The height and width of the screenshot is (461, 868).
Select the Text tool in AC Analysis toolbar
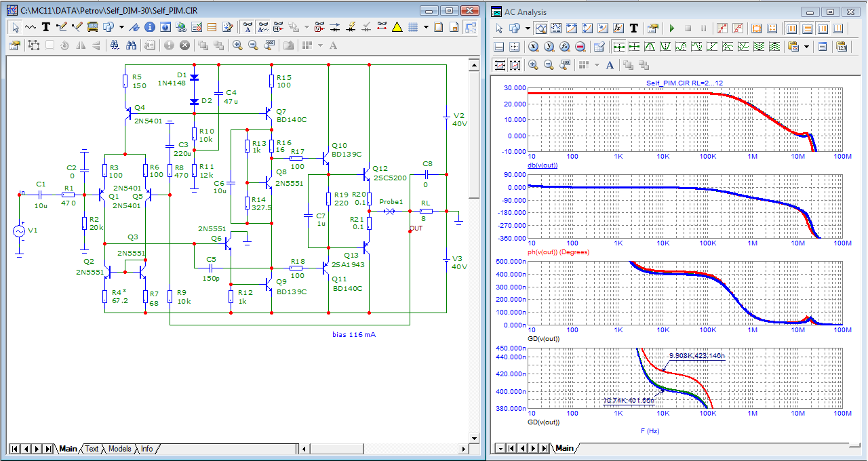[x=633, y=28]
